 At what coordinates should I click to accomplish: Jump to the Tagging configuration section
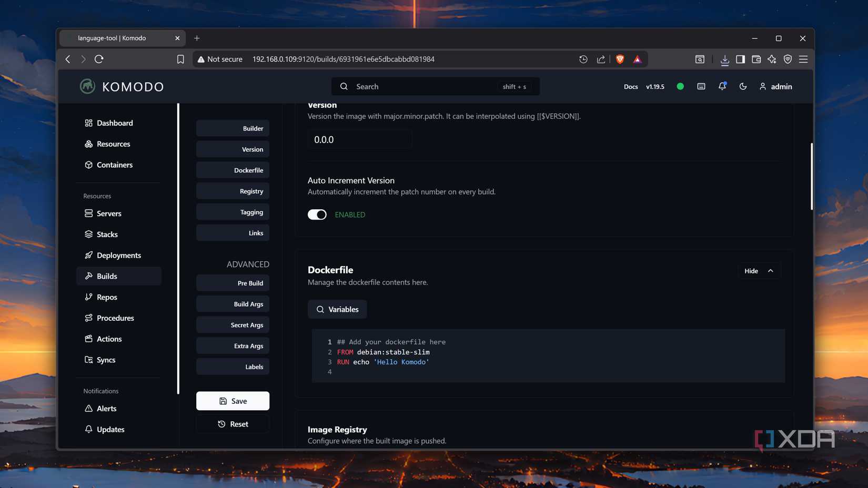(x=233, y=211)
